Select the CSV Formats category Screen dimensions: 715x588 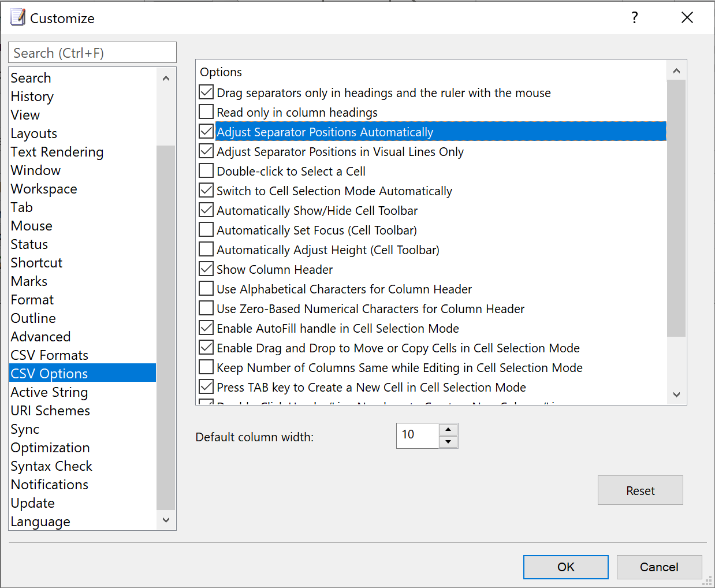coord(83,355)
